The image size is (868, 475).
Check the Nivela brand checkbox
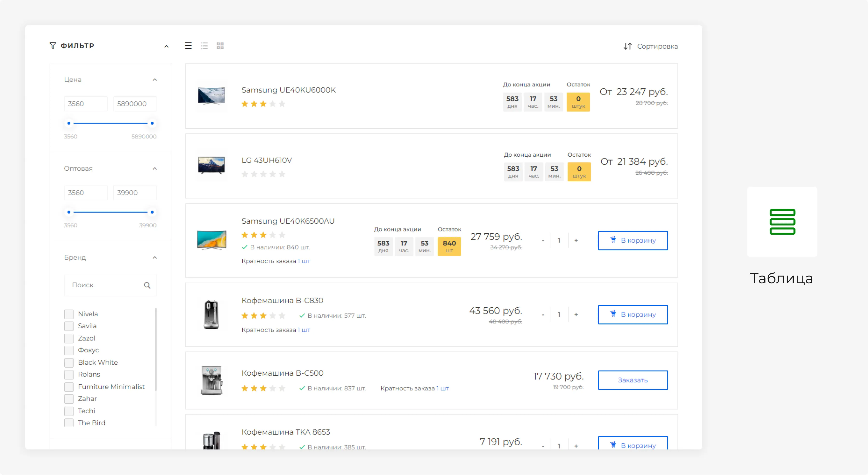69,314
